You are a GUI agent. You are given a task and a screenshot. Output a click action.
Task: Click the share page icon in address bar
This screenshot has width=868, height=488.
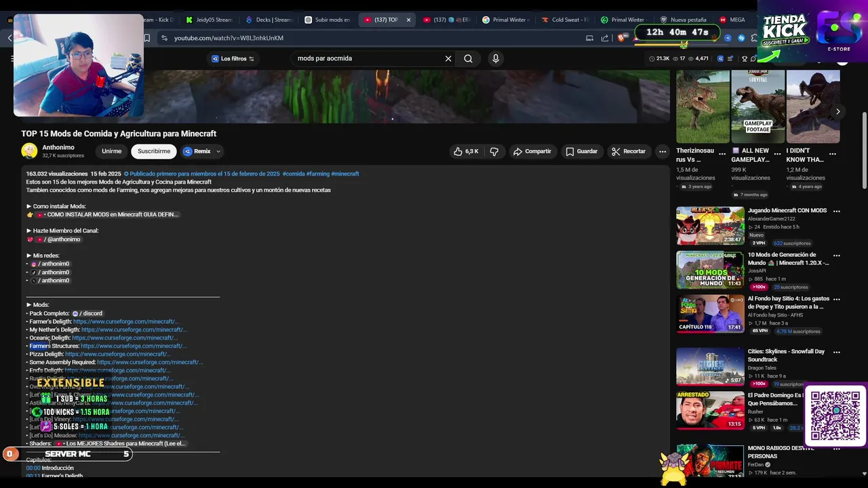(x=604, y=38)
